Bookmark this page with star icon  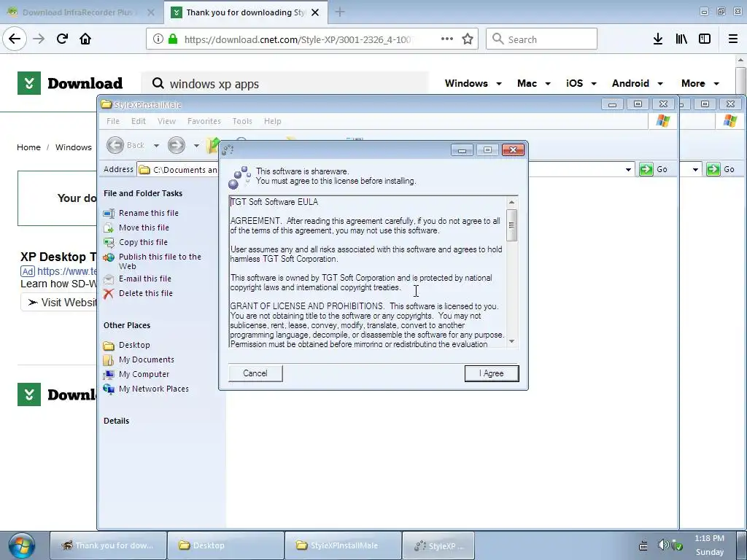tap(468, 39)
